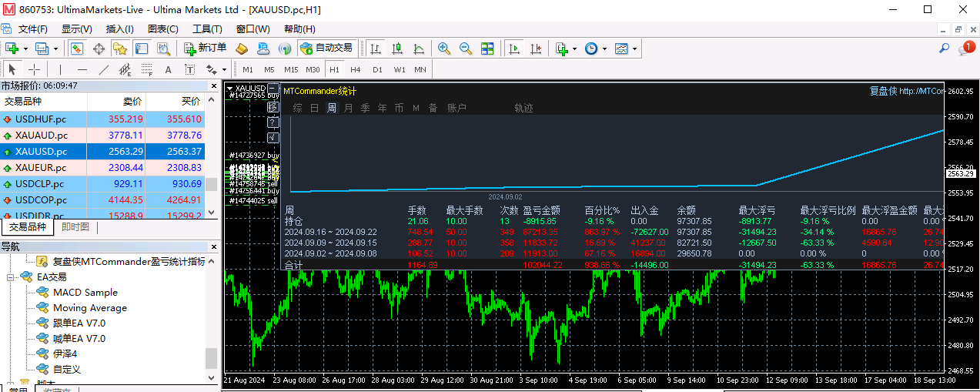The width and height of the screenshot is (980, 392).
Task: Toggle the 自动交易 AutoTrading button
Action: click(x=326, y=49)
